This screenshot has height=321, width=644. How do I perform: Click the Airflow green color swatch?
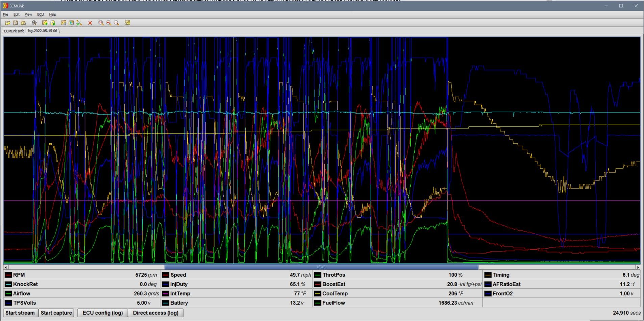point(8,294)
